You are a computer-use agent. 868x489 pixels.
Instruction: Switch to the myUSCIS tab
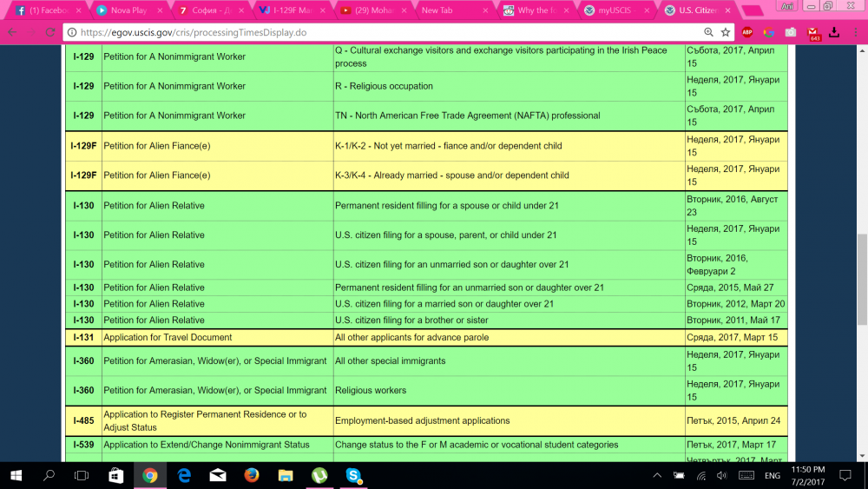(617, 10)
